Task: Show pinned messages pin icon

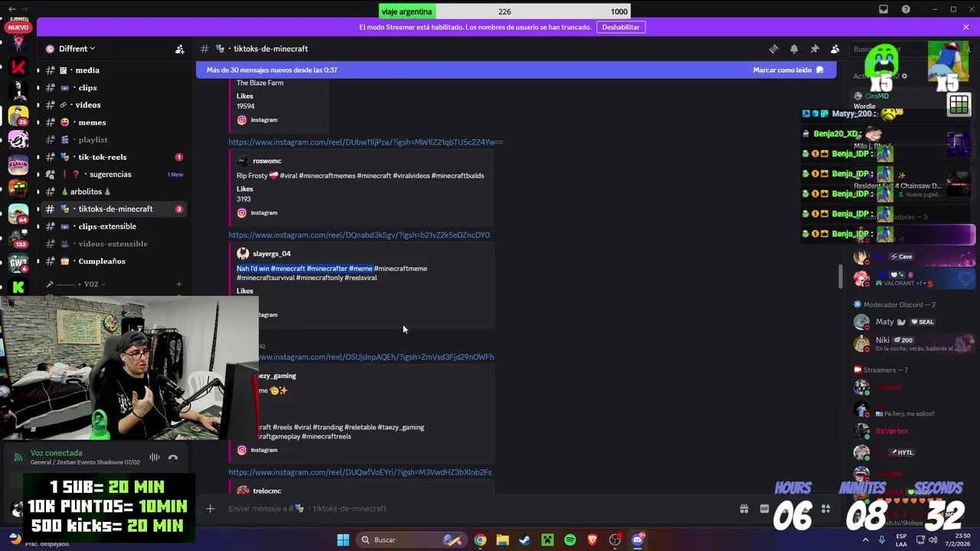Action: point(815,49)
